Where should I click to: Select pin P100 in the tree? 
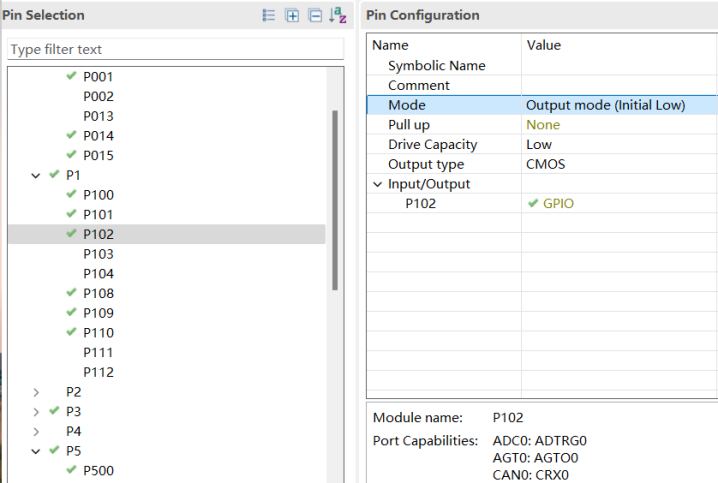pos(98,195)
